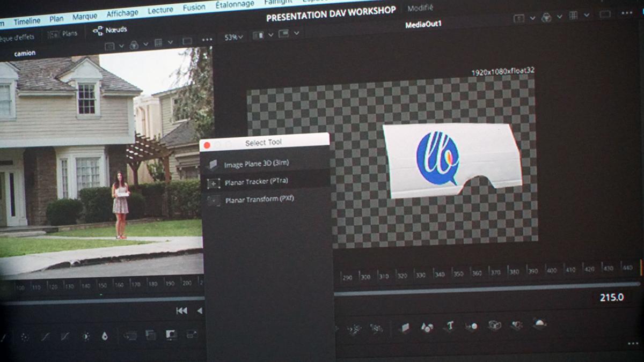The image size is (644, 362).
Task: Add a Matte Control node
Action: click(x=171, y=335)
